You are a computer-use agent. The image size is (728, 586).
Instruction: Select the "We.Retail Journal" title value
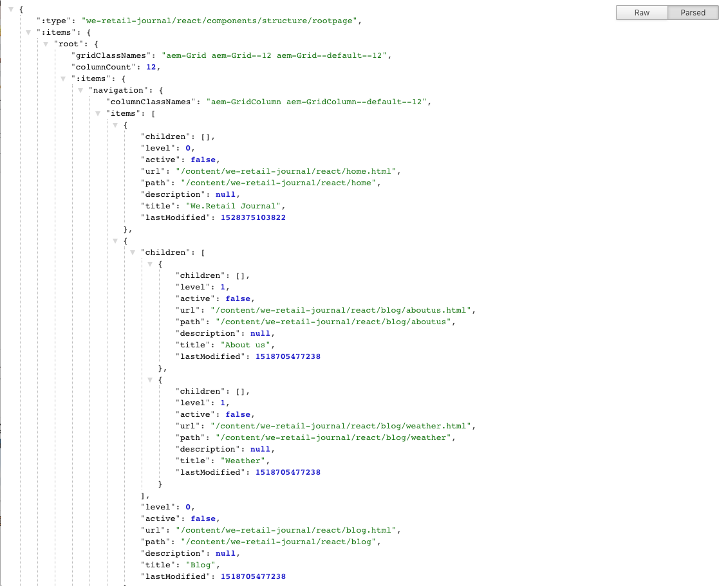233,206
